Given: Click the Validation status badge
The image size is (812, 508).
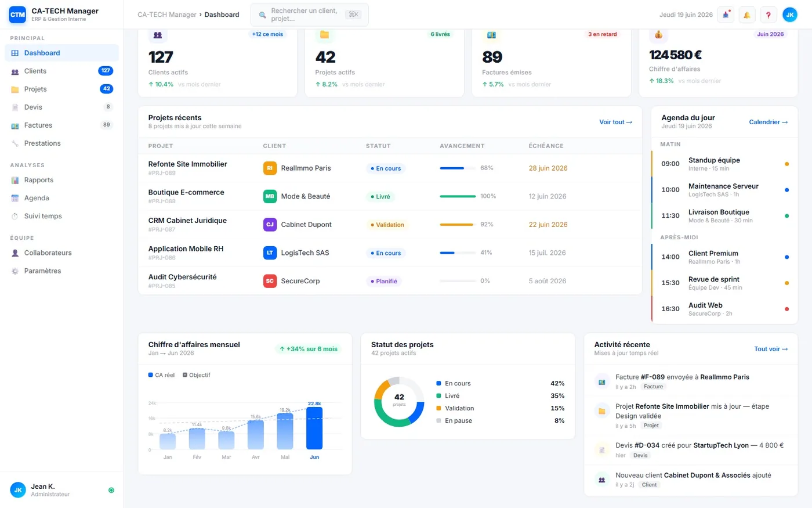Looking at the screenshot, I should (x=387, y=225).
